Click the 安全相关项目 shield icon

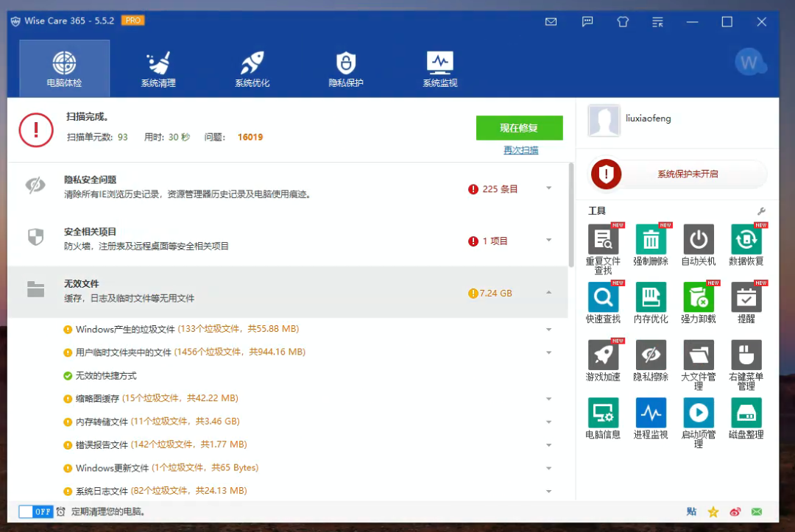tap(35, 237)
